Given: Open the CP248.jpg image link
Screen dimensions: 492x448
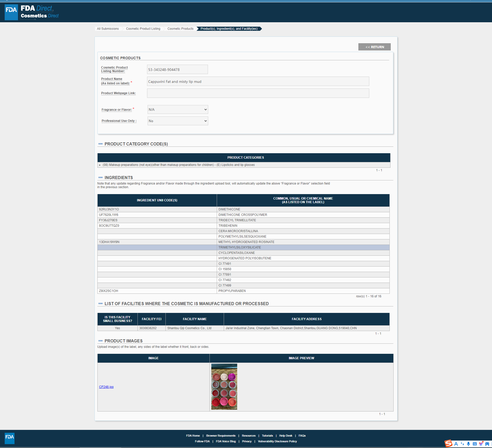Looking at the screenshot, I should [106, 387].
